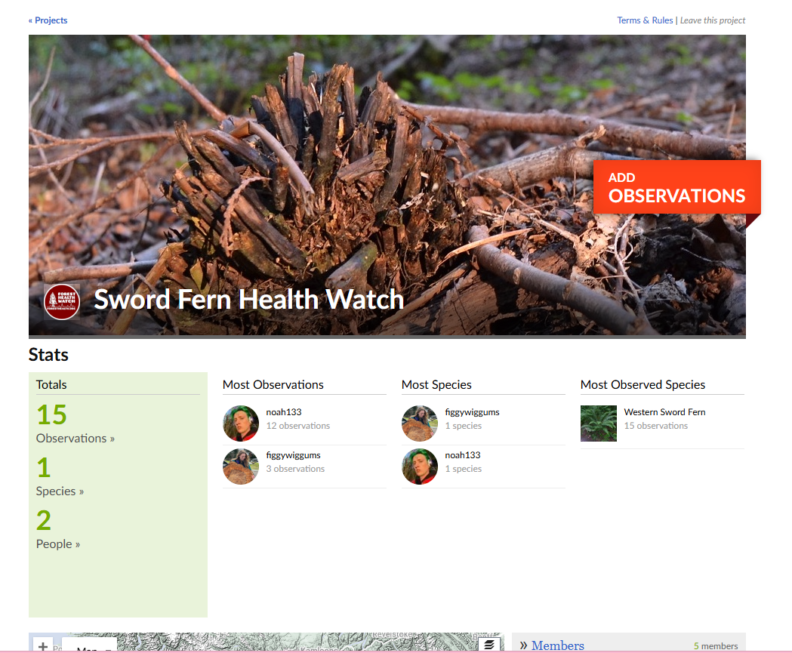Viewport: 792px width, 653px height.
Task: Click '15 observations' under Western Sword Fern
Action: (656, 426)
